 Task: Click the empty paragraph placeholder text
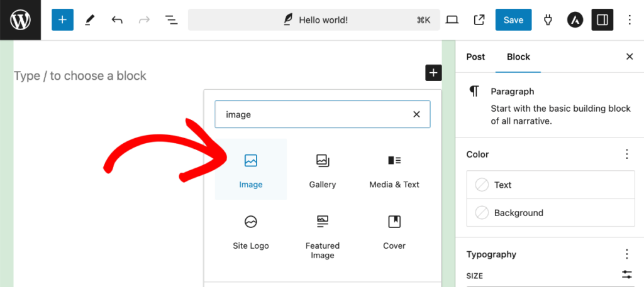(x=80, y=75)
